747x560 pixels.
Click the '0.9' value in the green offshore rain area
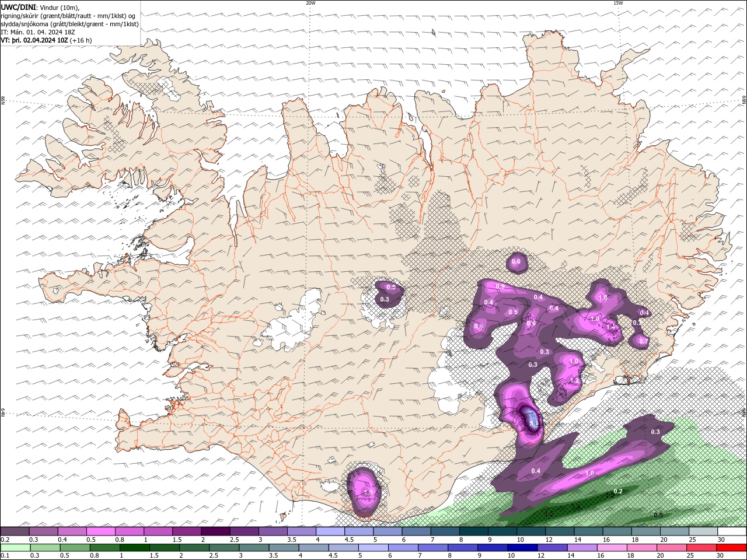click(x=658, y=515)
